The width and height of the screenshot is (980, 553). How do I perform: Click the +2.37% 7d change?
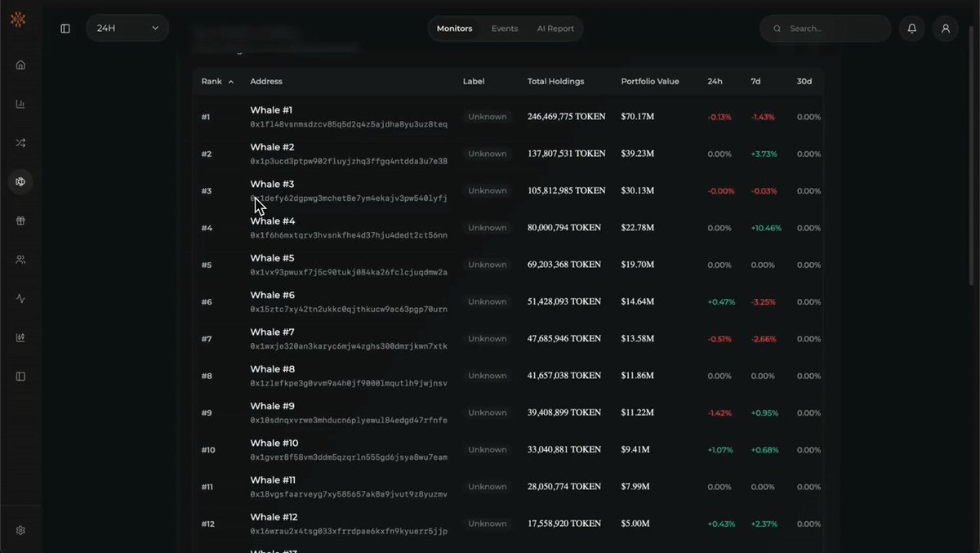pyautogui.click(x=764, y=524)
